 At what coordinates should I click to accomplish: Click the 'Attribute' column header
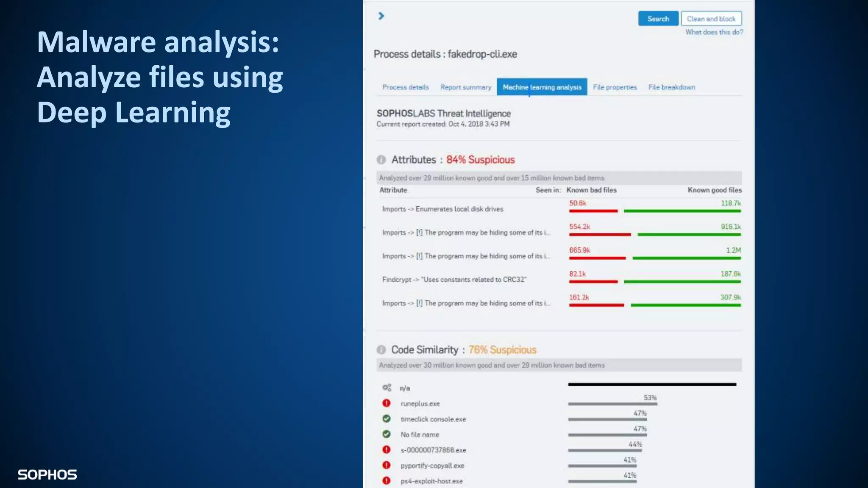pyautogui.click(x=393, y=190)
